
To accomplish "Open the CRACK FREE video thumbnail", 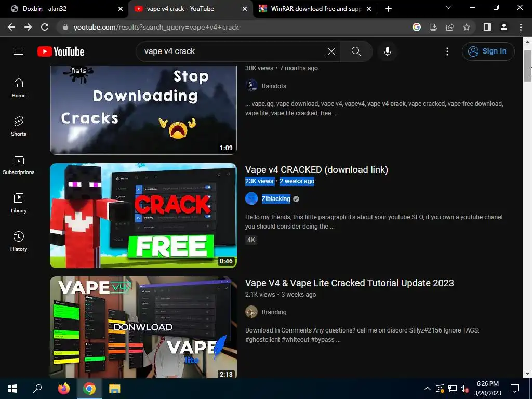I will (x=143, y=216).
